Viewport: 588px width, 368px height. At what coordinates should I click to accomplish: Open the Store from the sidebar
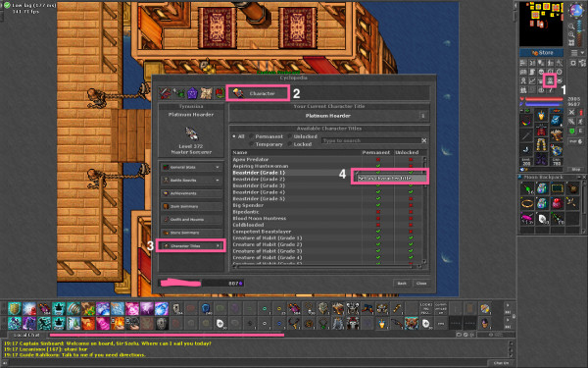541,53
